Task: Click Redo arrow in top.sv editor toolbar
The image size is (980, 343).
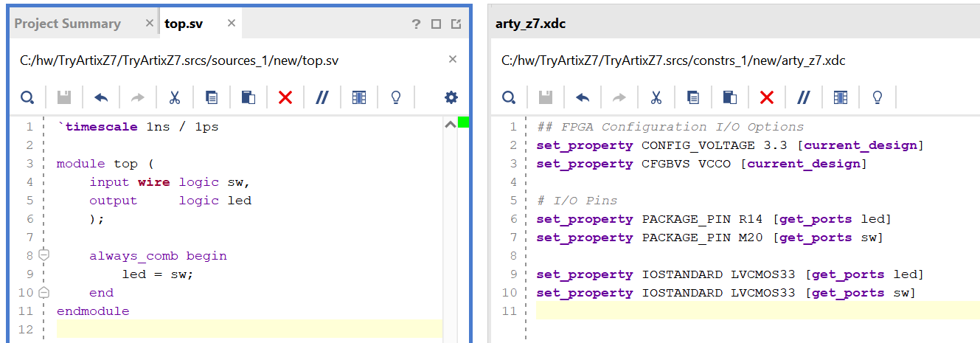Action: 138,97
